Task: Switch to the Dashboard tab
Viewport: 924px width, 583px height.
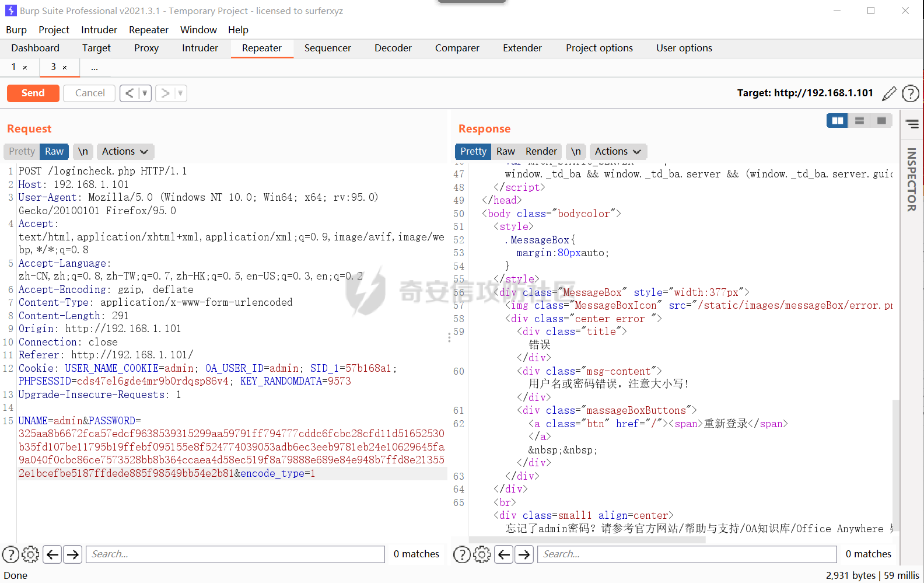Action: [35, 48]
